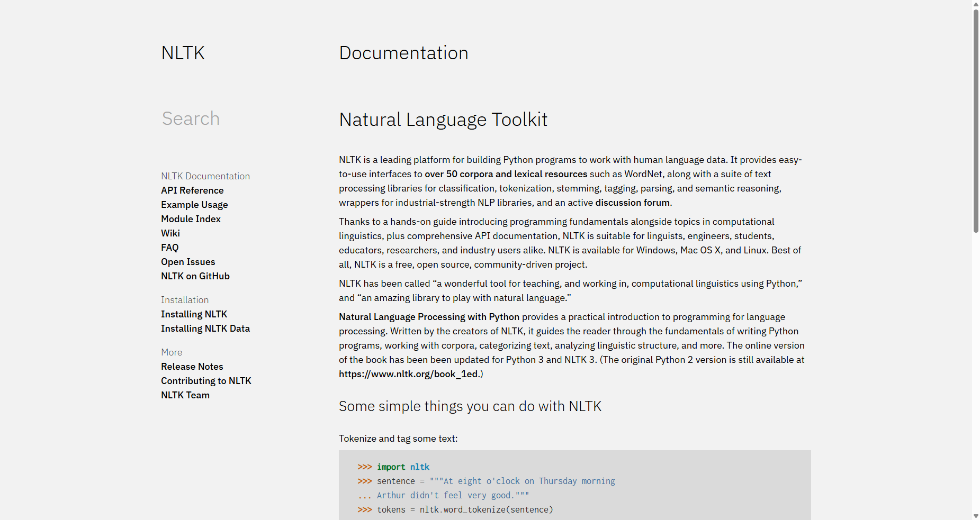Click the Documentation page title

403,53
